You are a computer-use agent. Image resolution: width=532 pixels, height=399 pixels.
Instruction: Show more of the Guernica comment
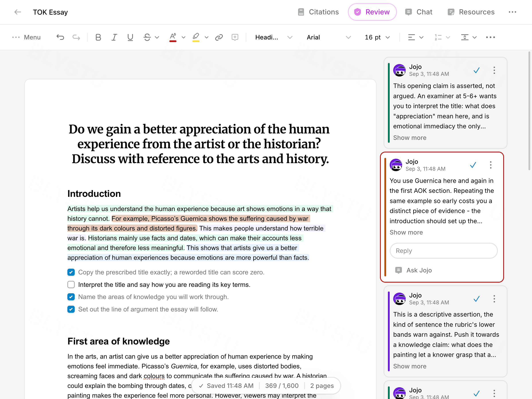pos(406,233)
